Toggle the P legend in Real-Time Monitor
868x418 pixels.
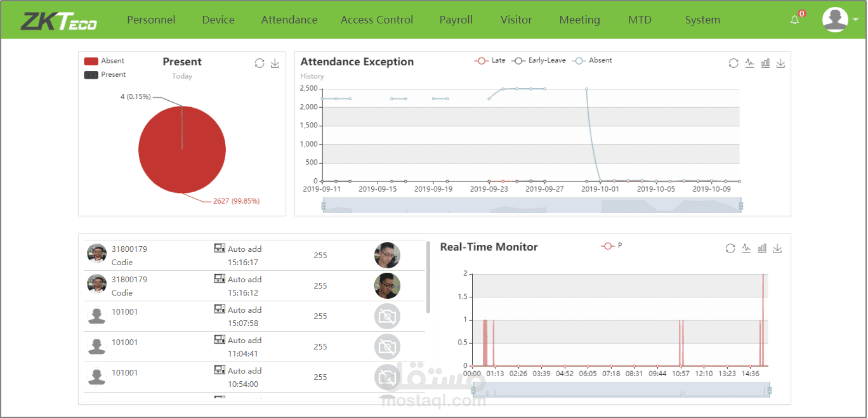612,247
